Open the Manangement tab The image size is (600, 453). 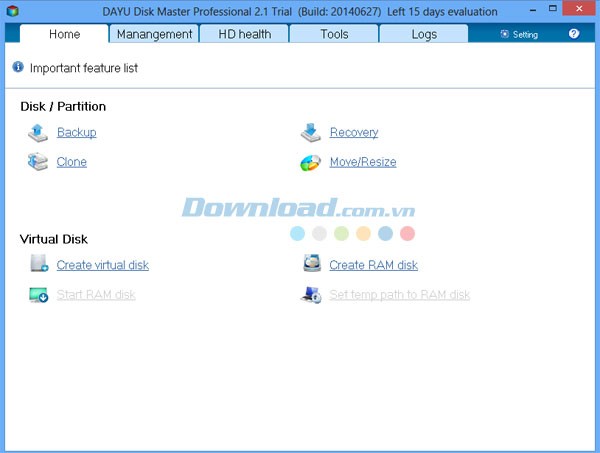tap(154, 34)
